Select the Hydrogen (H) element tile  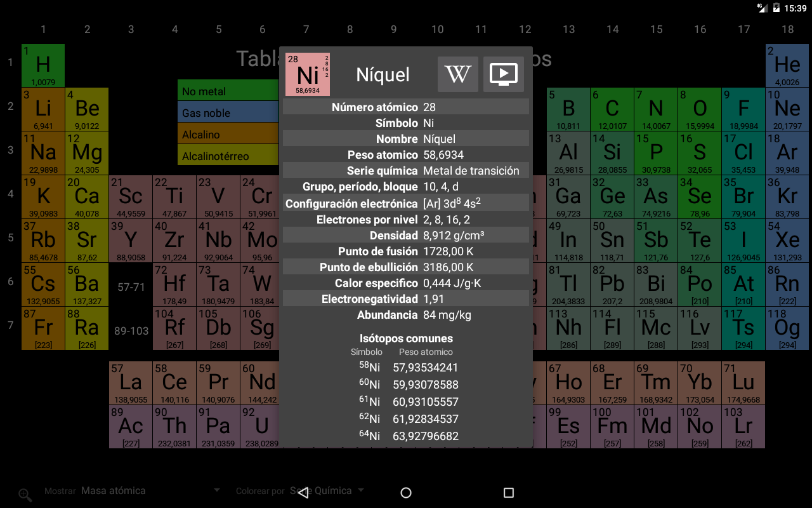43,65
